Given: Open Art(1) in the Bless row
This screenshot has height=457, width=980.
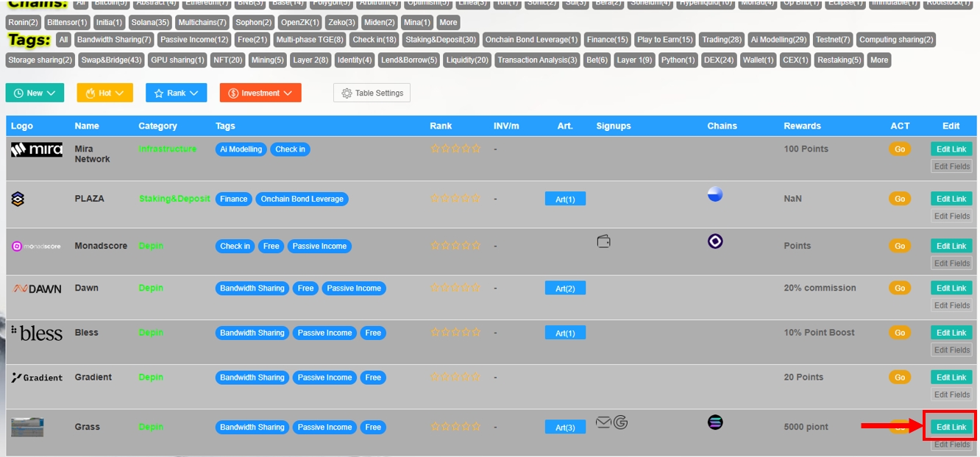Looking at the screenshot, I should click(x=565, y=333).
